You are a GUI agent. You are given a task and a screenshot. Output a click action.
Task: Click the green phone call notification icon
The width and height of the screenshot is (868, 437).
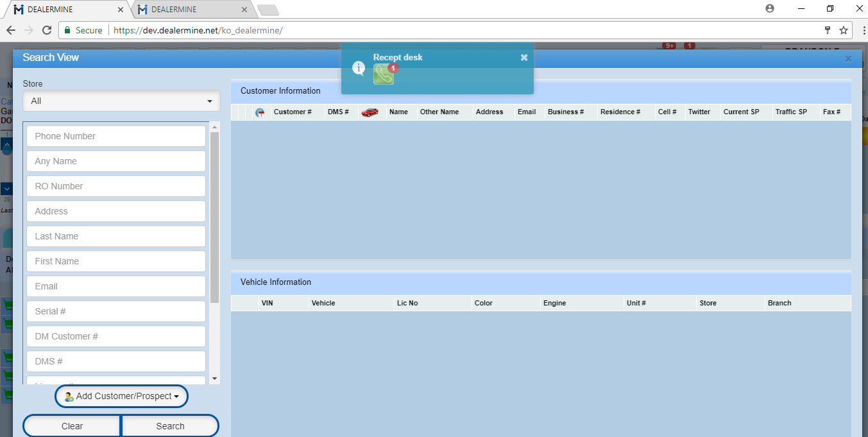[x=383, y=74]
